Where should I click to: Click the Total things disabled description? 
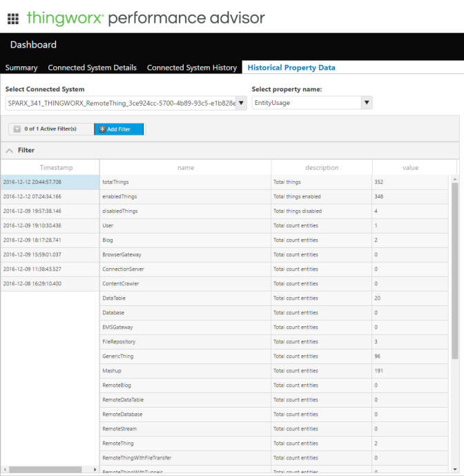tap(298, 211)
